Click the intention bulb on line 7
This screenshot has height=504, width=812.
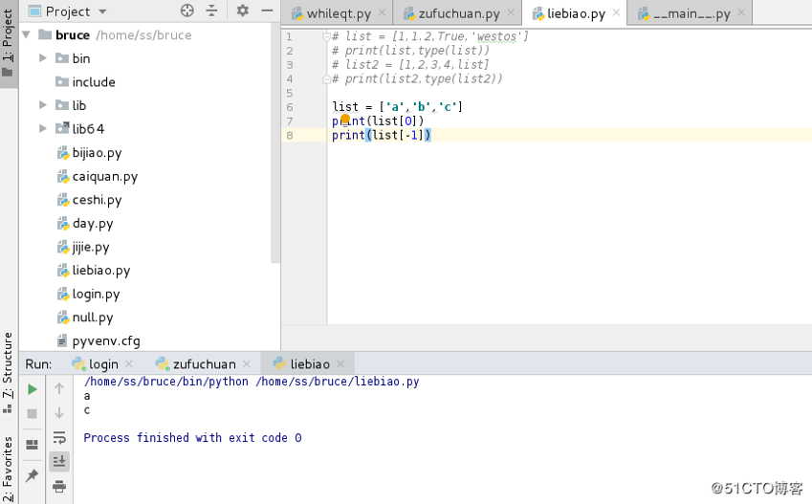[x=345, y=120]
